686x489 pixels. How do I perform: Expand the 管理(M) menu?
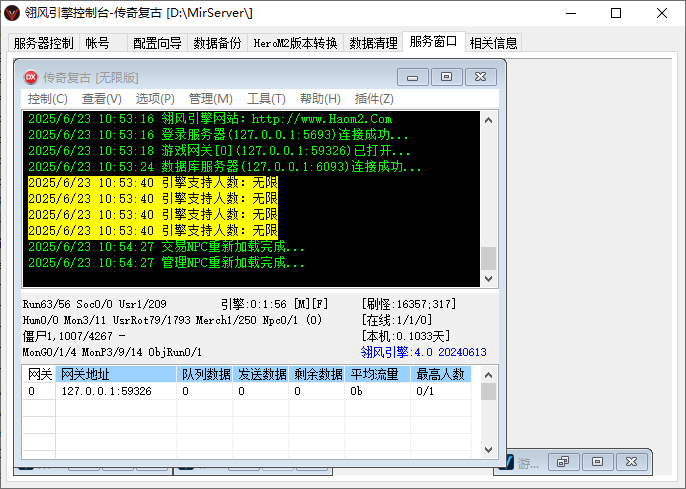tap(210, 99)
